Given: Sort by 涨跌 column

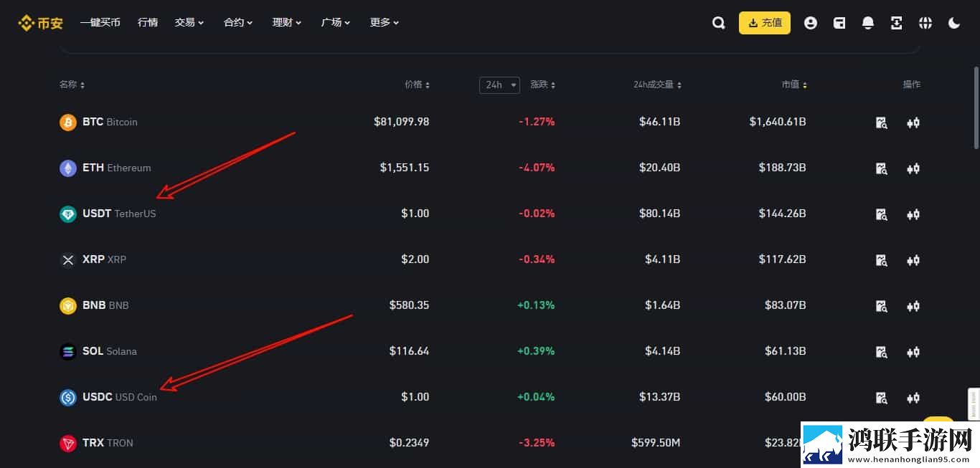Looking at the screenshot, I should click(x=543, y=85).
